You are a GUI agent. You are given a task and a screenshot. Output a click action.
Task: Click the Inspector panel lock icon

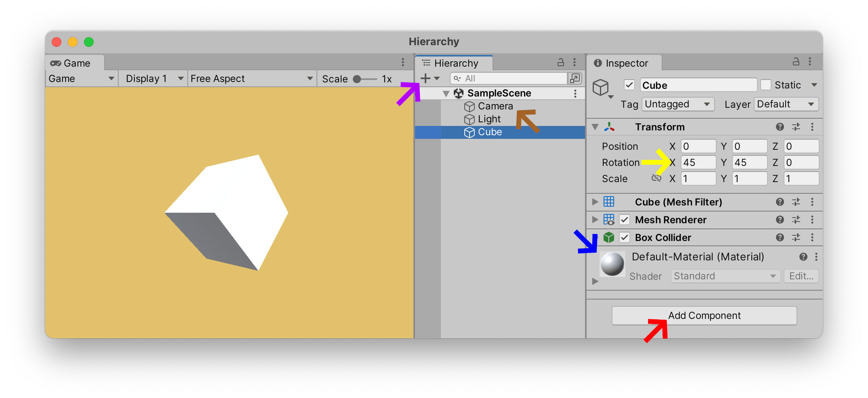point(796,62)
